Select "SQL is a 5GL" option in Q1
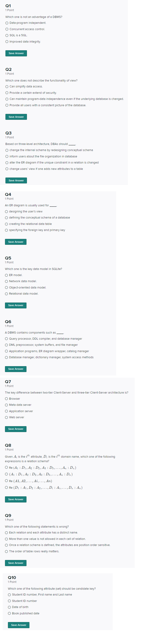Viewport: 144px width, 644px height. 7,35
